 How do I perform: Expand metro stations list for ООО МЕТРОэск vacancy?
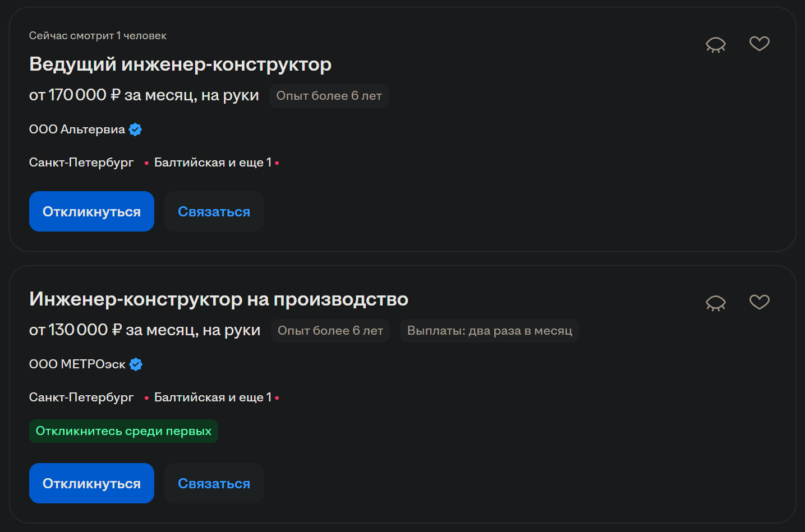click(213, 397)
